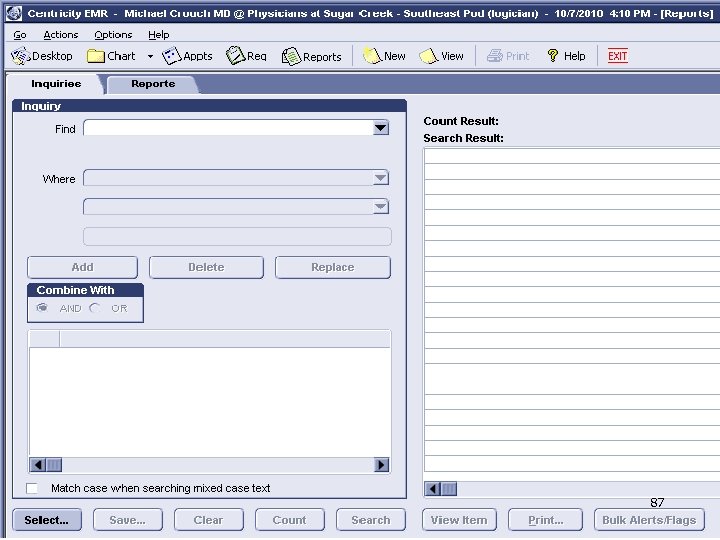The width and height of the screenshot is (720, 540).
Task: Click the Count button
Action: point(290,520)
